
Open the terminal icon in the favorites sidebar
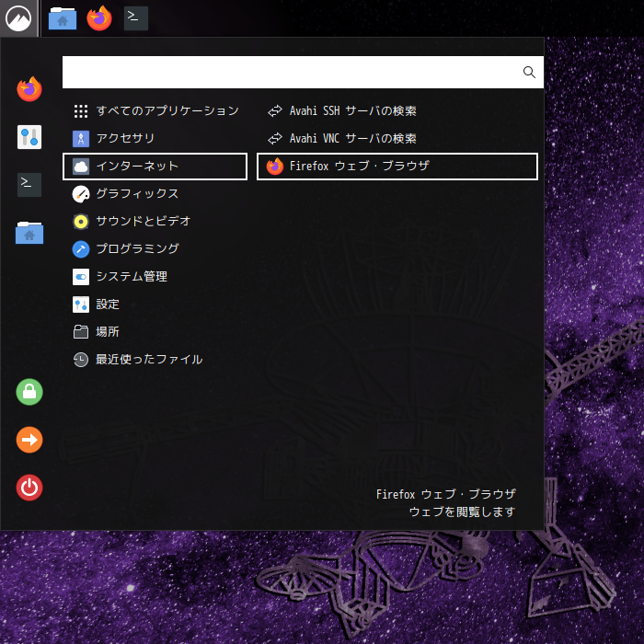point(29,185)
